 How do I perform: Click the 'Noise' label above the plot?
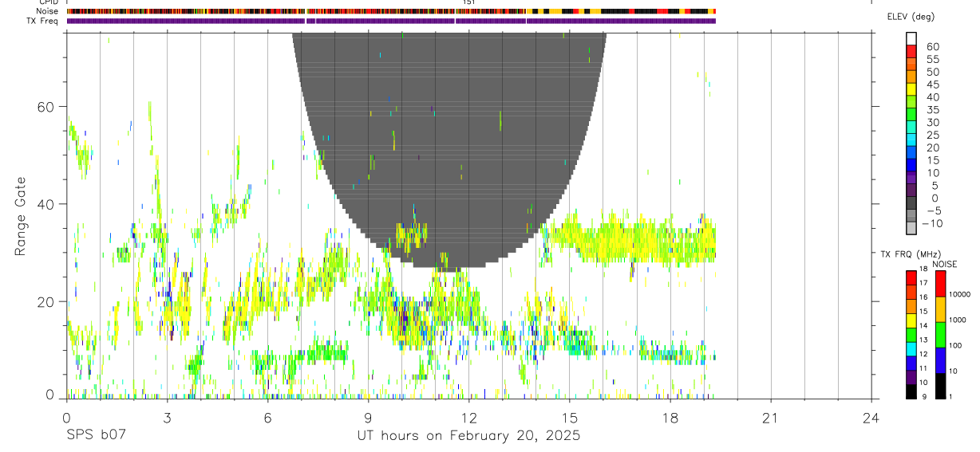coord(49,12)
